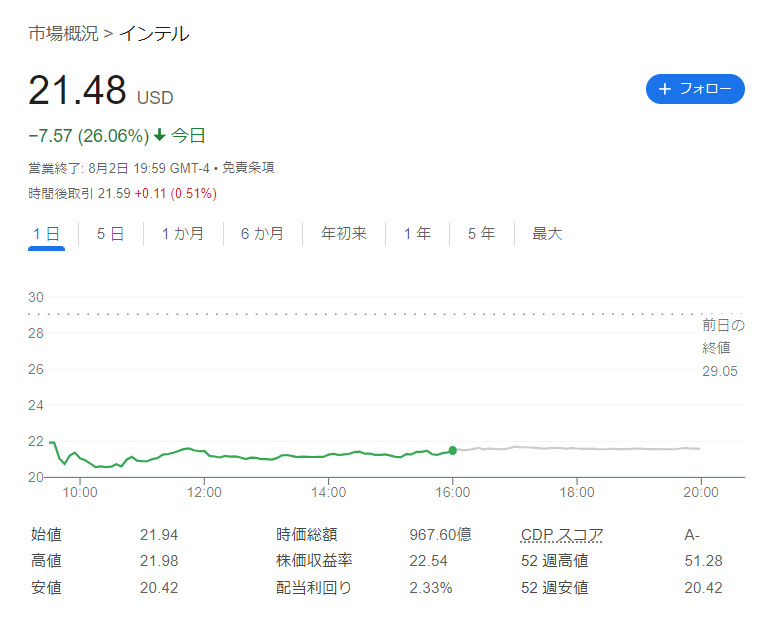The width and height of the screenshot is (768, 621).
Task: Click the 前日の終値 29.05 label
Action: pyautogui.click(x=723, y=348)
